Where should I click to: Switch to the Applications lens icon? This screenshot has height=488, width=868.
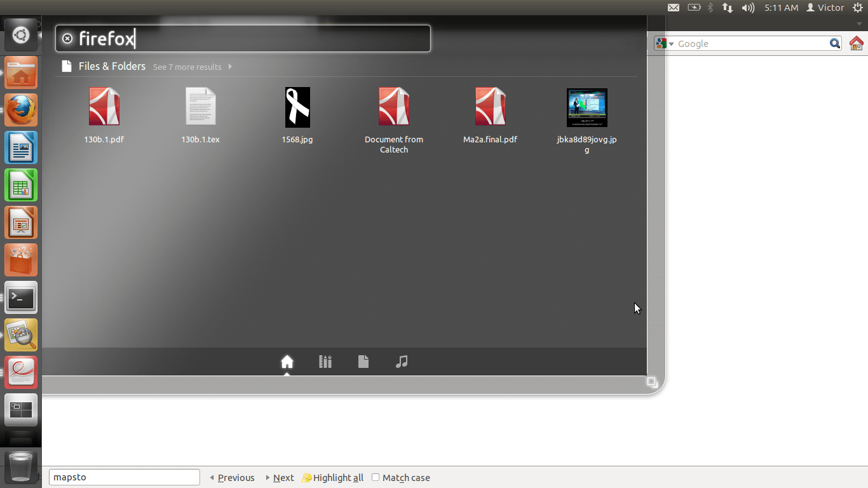coord(325,362)
